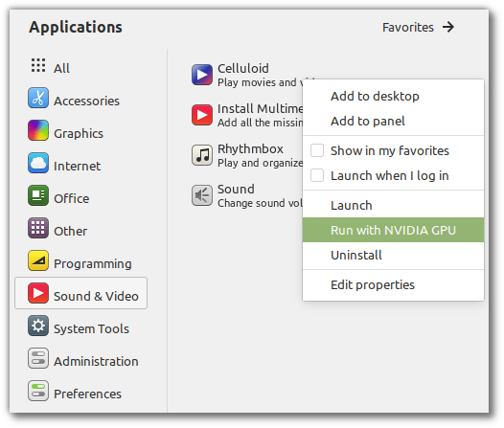This screenshot has height=428, width=504.
Task: Choose the Office category icon
Action: coord(38,195)
